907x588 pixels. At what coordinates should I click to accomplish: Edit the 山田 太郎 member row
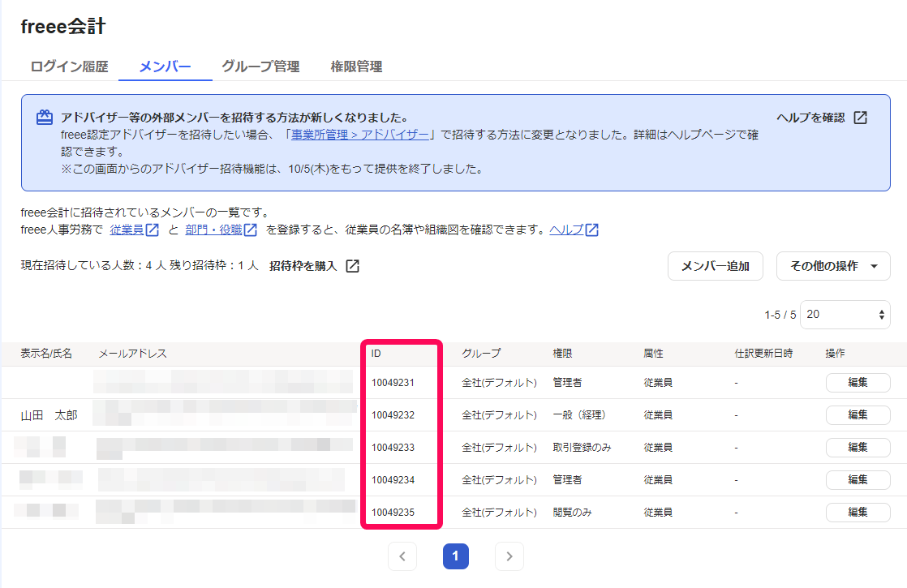pos(858,415)
